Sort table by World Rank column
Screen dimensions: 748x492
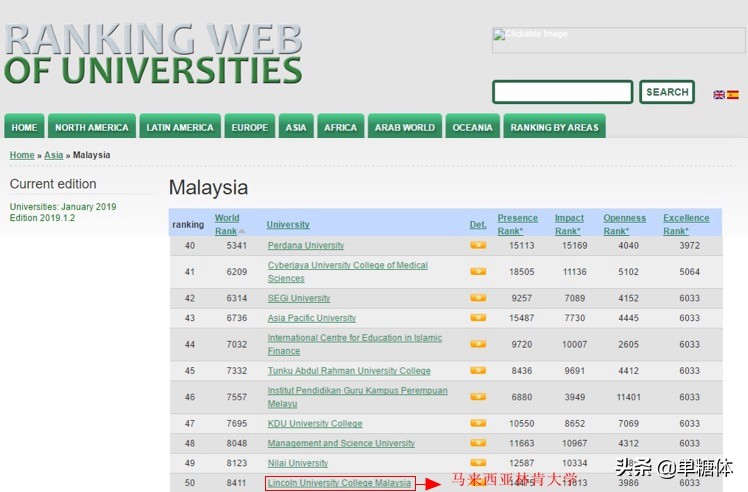pos(227,224)
